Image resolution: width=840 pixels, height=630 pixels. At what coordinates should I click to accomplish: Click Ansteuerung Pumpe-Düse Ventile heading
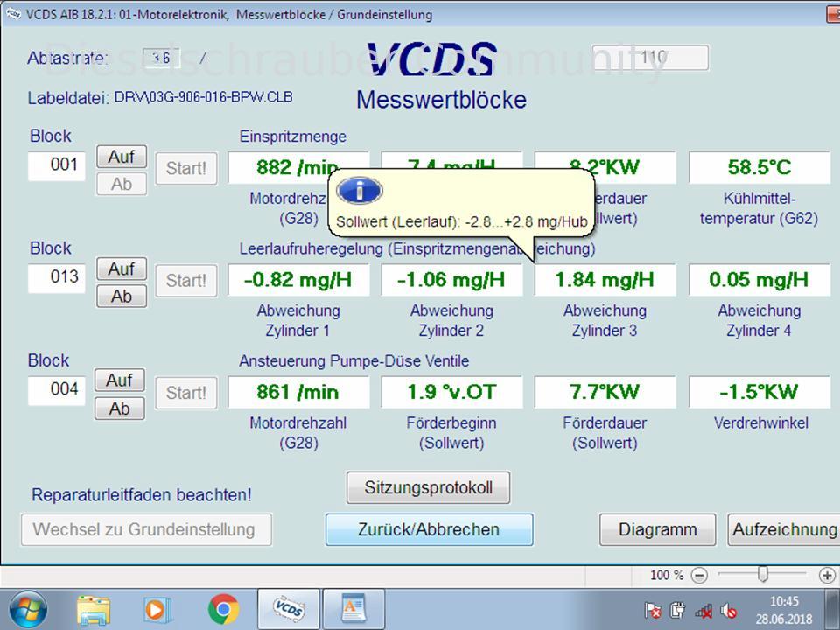coord(354,361)
